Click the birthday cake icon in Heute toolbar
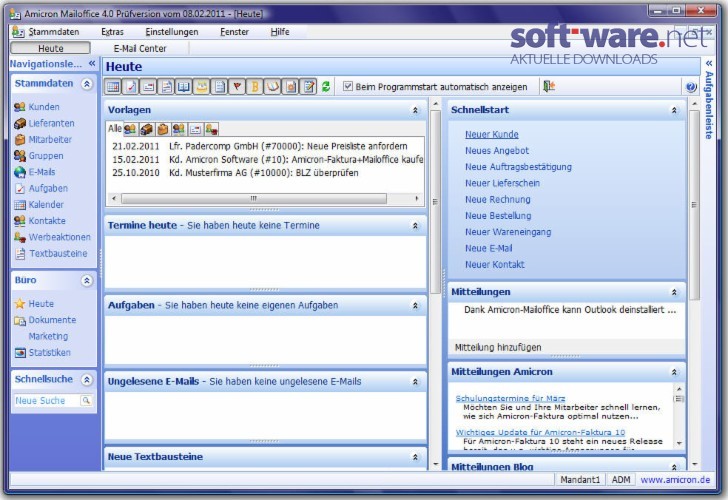 [x=202, y=87]
